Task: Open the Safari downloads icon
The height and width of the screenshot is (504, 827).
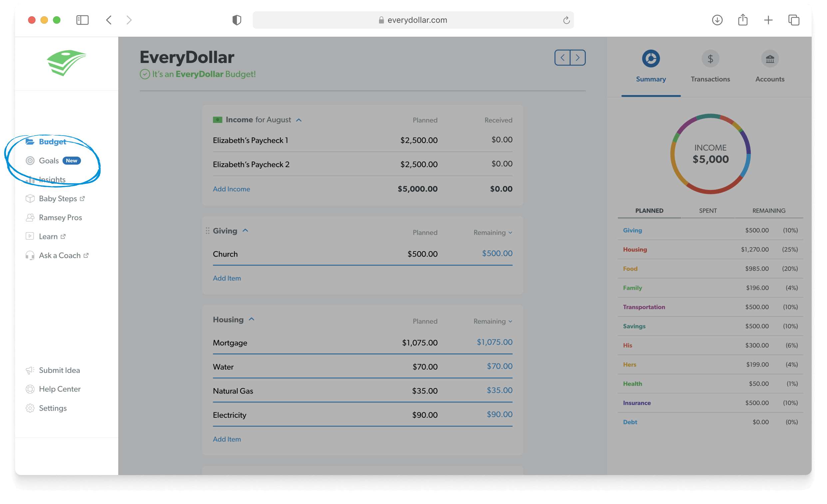Action: 717,20
